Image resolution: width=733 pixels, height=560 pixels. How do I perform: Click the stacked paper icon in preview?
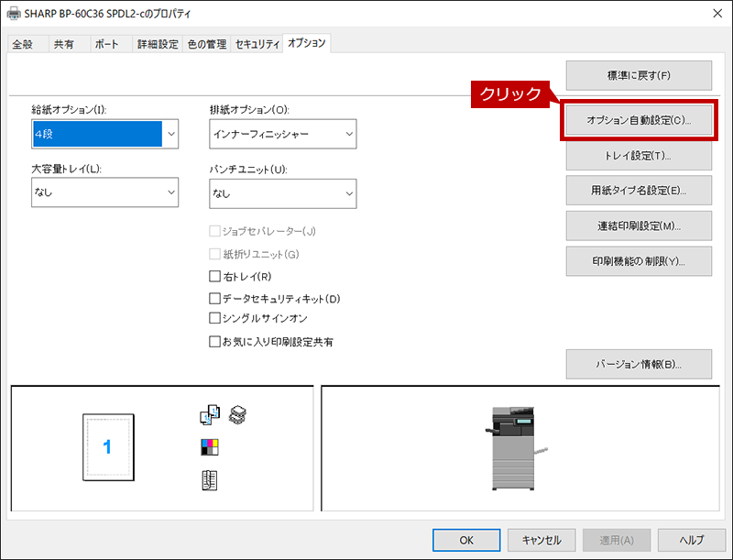pos(238,414)
